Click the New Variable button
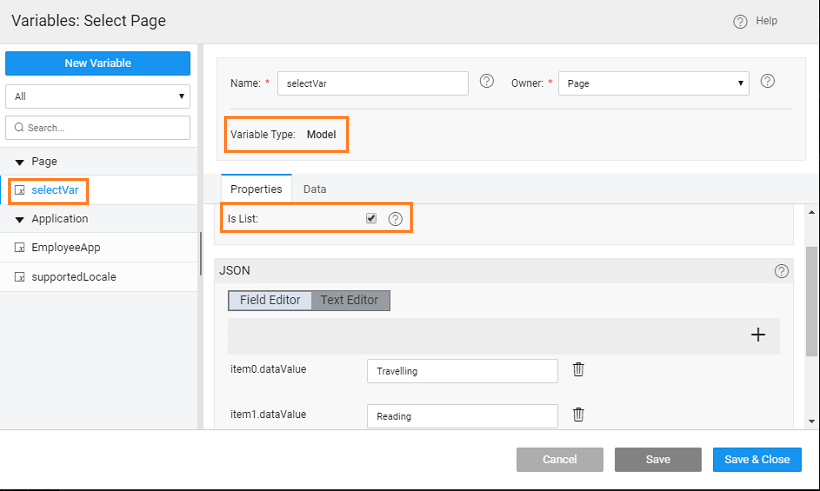820x491 pixels. coord(98,63)
